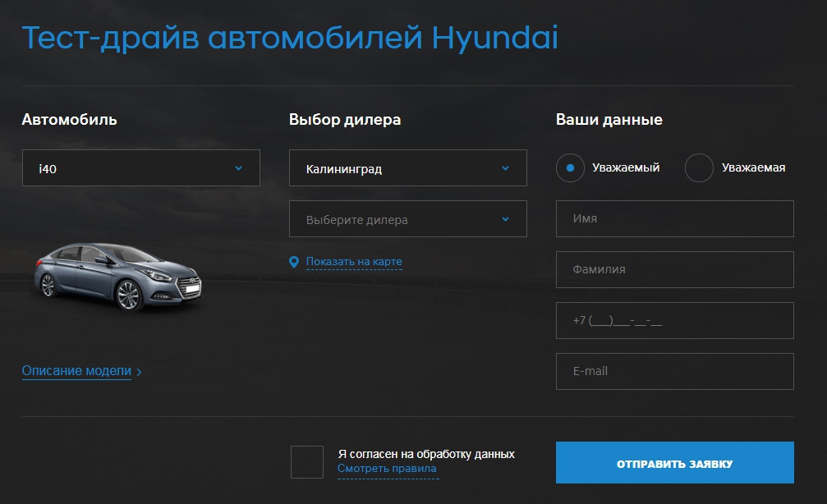The image size is (827, 504).
Task: Open the Калининград city dropdown
Action: click(x=407, y=167)
